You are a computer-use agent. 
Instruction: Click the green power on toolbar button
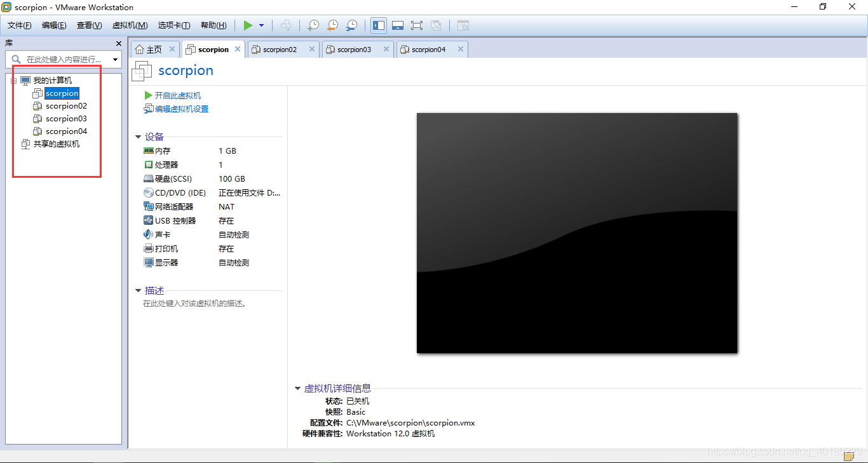[248, 25]
